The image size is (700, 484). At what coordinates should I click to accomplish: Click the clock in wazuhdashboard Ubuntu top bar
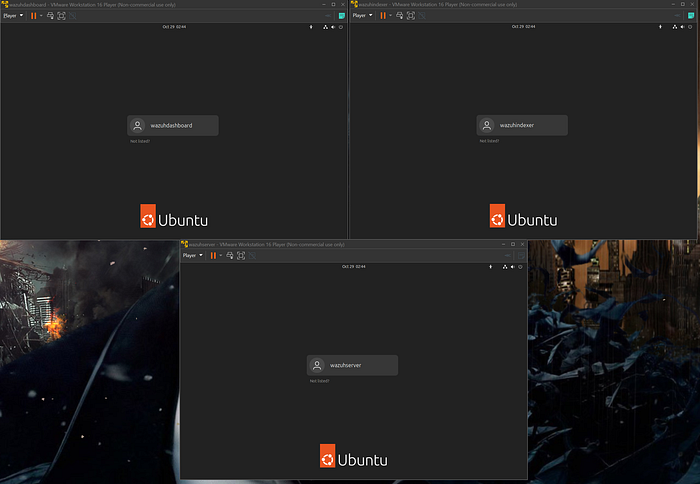(x=174, y=27)
